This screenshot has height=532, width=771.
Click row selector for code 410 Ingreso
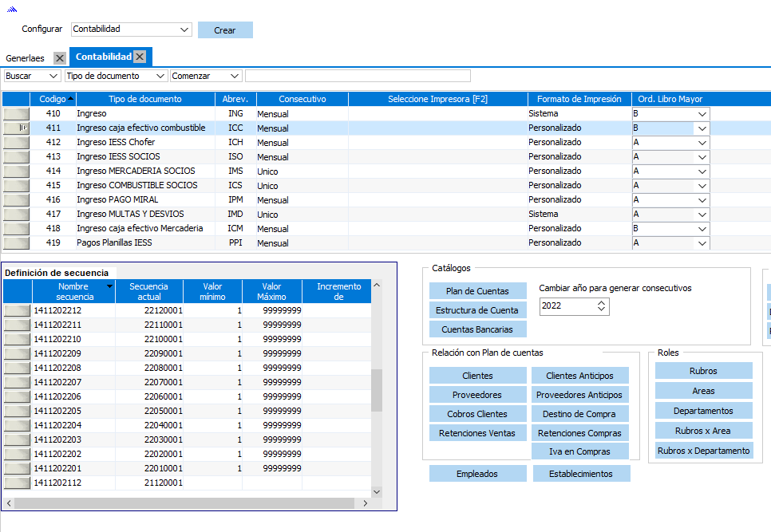click(16, 114)
